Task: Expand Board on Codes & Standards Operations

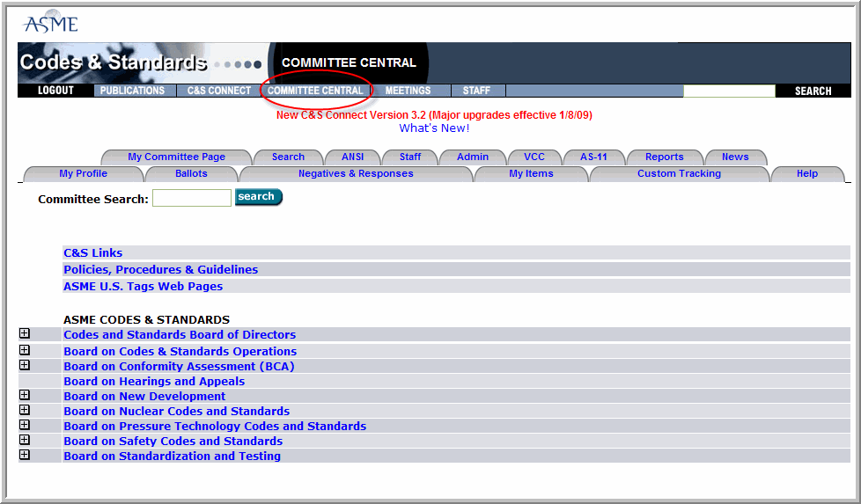Action: click(25, 350)
